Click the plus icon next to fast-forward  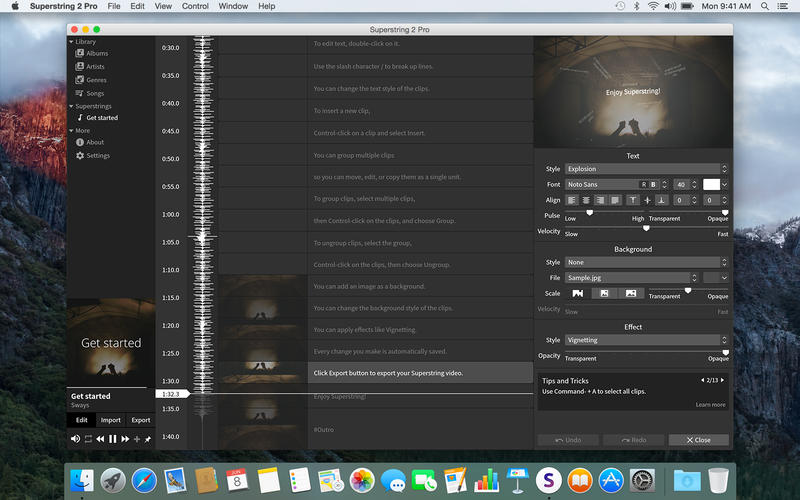(x=137, y=439)
